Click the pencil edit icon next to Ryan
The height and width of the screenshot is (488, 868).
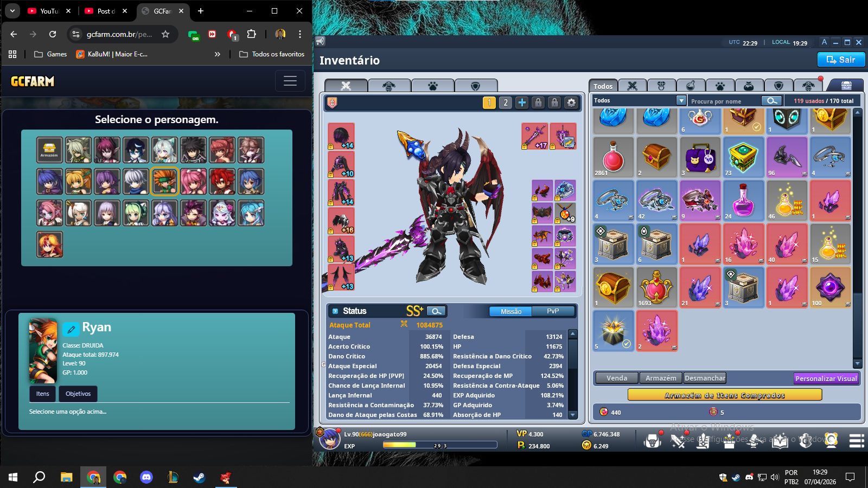pyautogui.click(x=71, y=329)
